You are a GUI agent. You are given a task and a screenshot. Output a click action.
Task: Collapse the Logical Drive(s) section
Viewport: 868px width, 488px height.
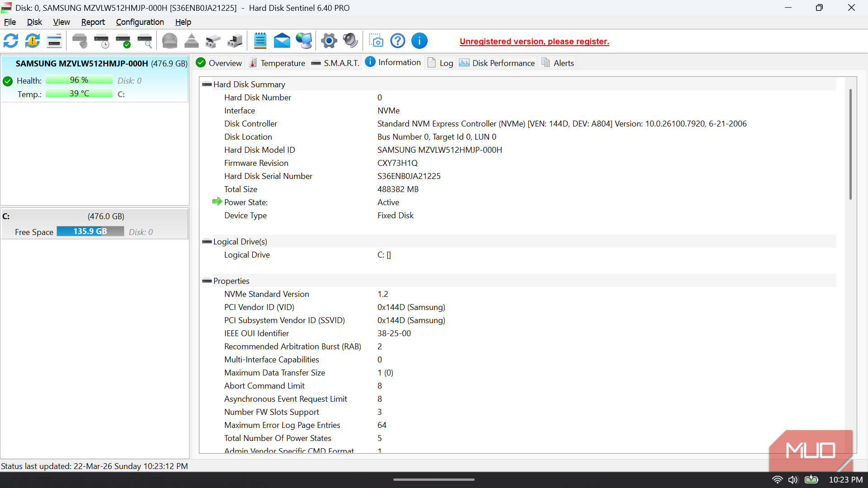tap(207, 242)
